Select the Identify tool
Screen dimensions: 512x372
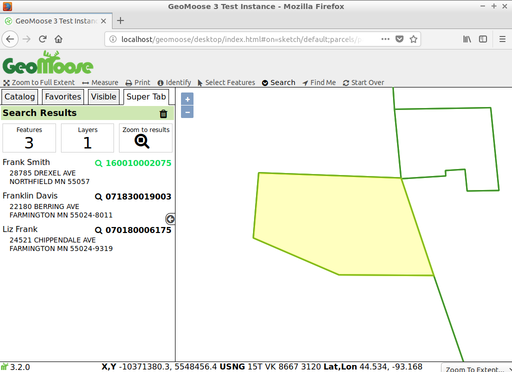coord(174,82)
